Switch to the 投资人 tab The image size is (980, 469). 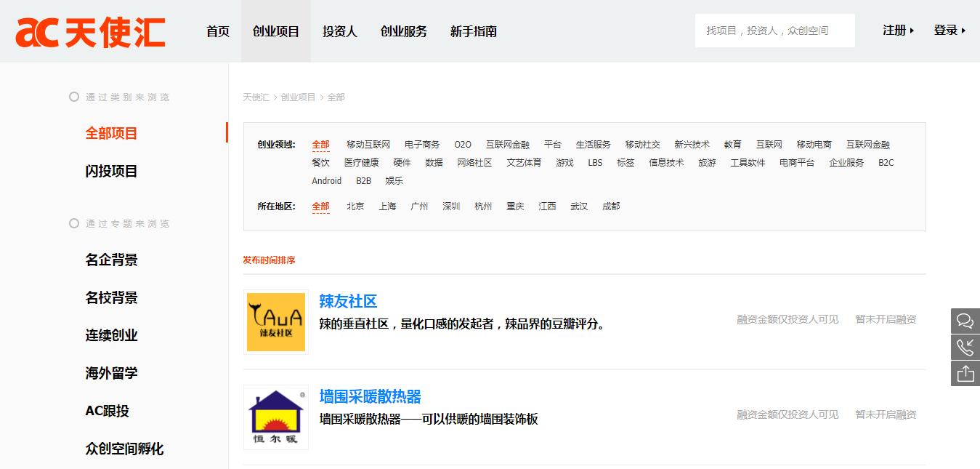pos(339,31)
